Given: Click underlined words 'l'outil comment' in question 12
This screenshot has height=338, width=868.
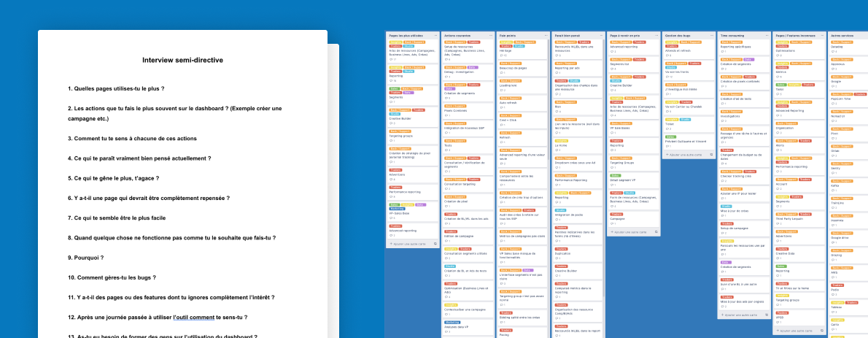Looking at the screenshot, I should 194,318.
